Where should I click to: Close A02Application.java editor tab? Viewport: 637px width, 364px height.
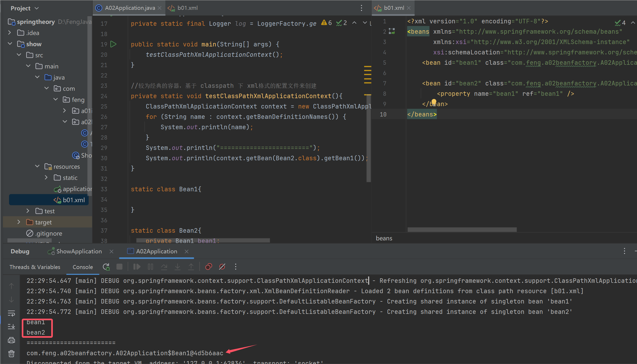[x=160, y=8]
